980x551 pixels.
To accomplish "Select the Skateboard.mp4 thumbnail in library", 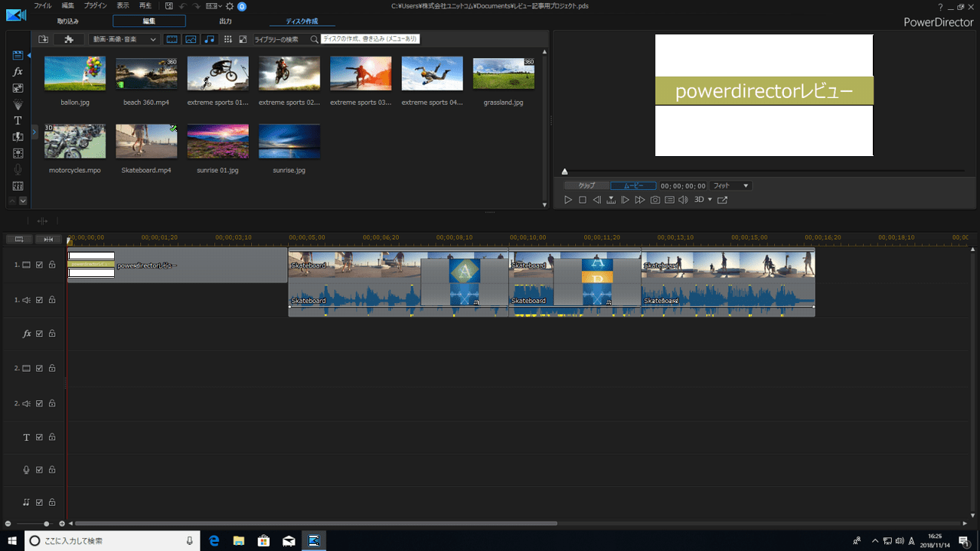I will (x=146, y=142).
